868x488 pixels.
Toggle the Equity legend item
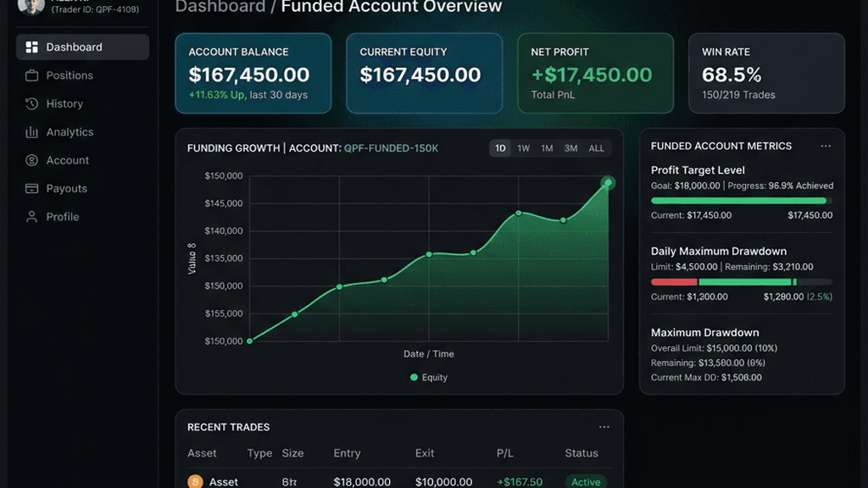pyautogui.click(x=428, y=377)
